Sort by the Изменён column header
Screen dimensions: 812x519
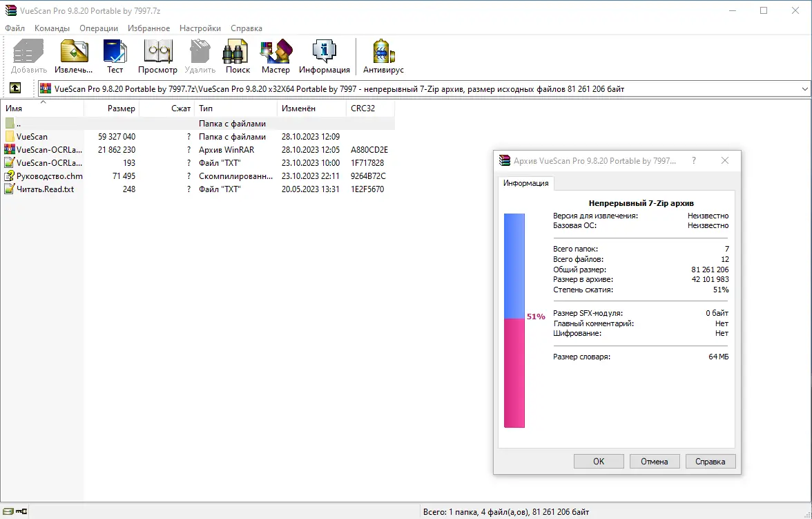click(x=312, y=108)
